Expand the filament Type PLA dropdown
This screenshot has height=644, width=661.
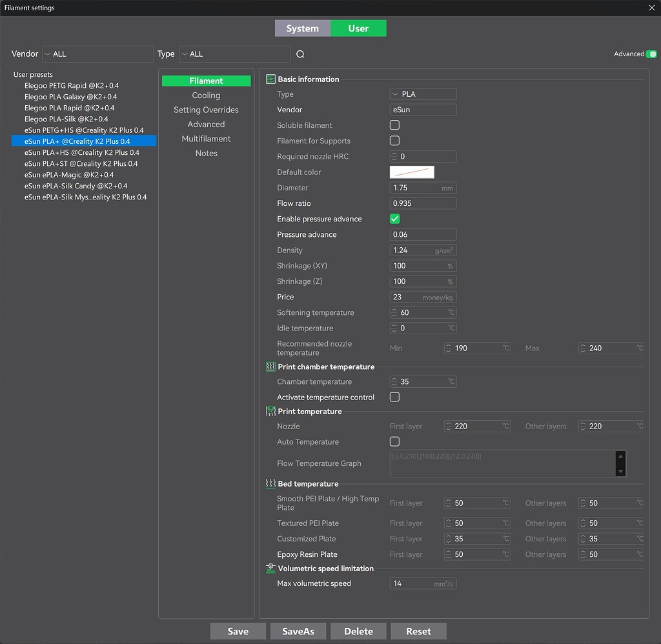(x=423, y=94)
